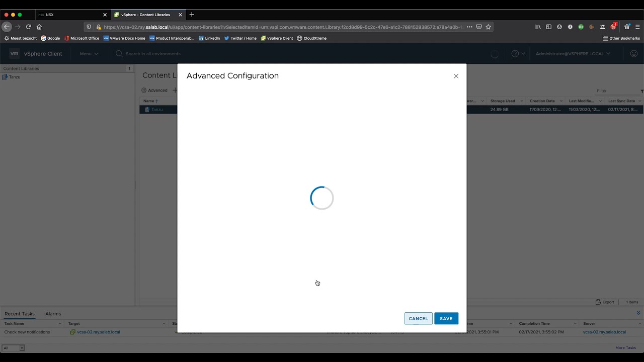The image size is (644, 362).
Task: Click the smiley feedback icon
Action: tap(634, 54)
